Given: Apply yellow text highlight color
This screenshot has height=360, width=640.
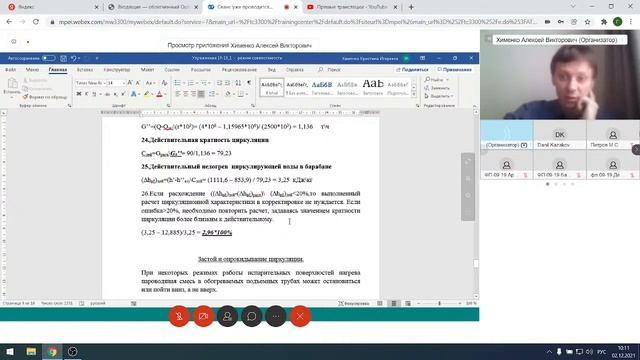Looking at the screenshot, I should coord(147,94).
